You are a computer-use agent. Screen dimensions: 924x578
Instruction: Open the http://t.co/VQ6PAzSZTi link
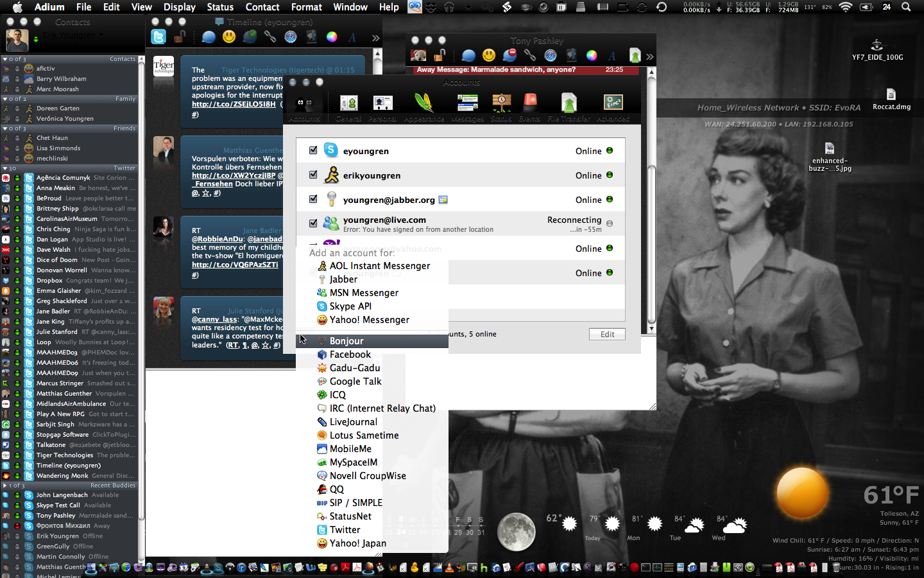point(235,265)
